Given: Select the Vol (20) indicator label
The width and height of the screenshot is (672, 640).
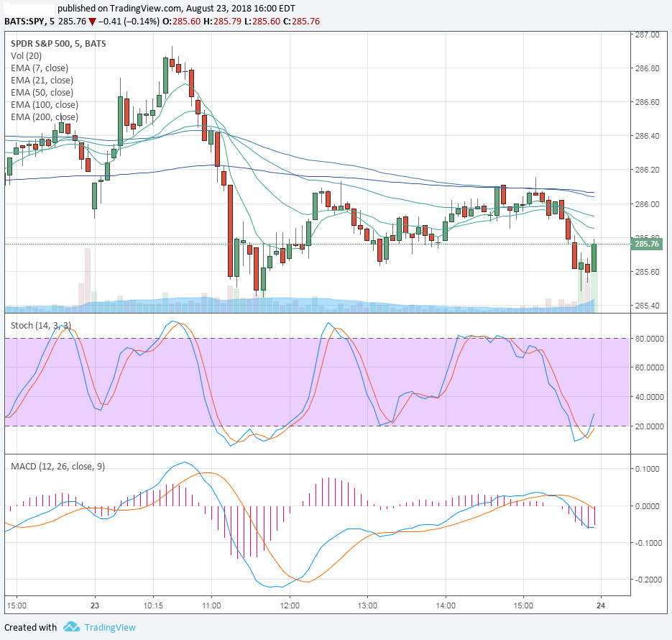Looking at the screenshot, I should (x=26, y=55).
